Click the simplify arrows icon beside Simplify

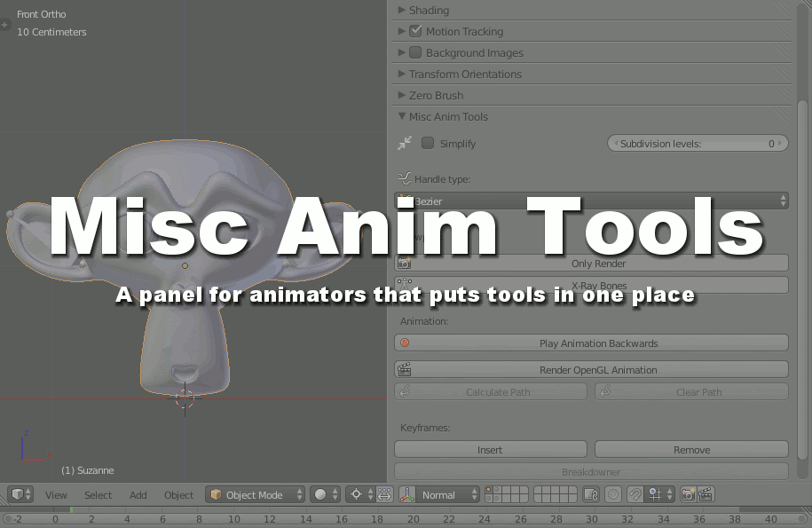pyautogui.click(x=405, y=144)
